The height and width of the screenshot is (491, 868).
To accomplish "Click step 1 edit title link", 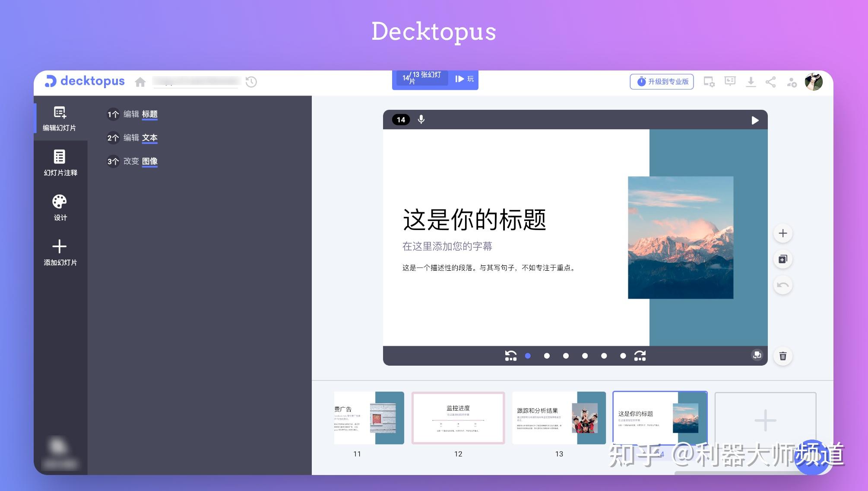I will (149, 114).
